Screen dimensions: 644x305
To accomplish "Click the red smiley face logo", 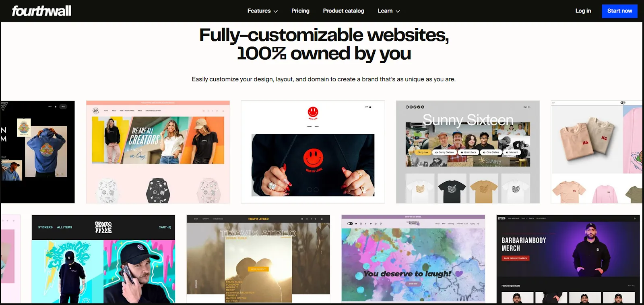I will 313,112.
